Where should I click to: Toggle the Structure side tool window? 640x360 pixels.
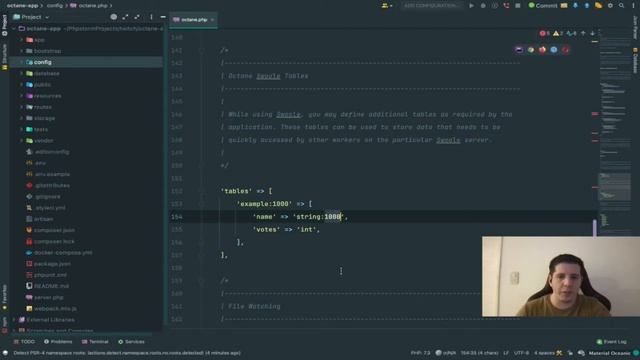pos(4,57)
